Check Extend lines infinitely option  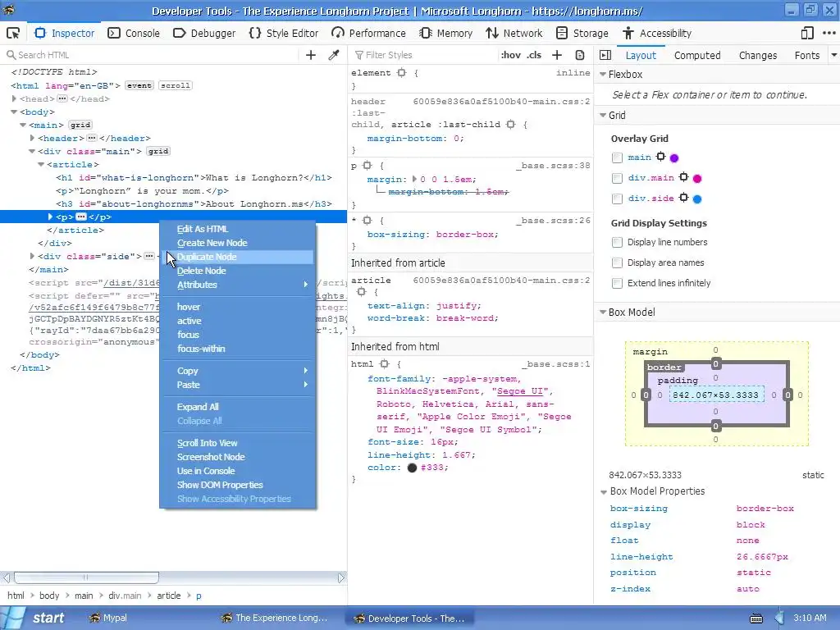(x=617, y=283)
